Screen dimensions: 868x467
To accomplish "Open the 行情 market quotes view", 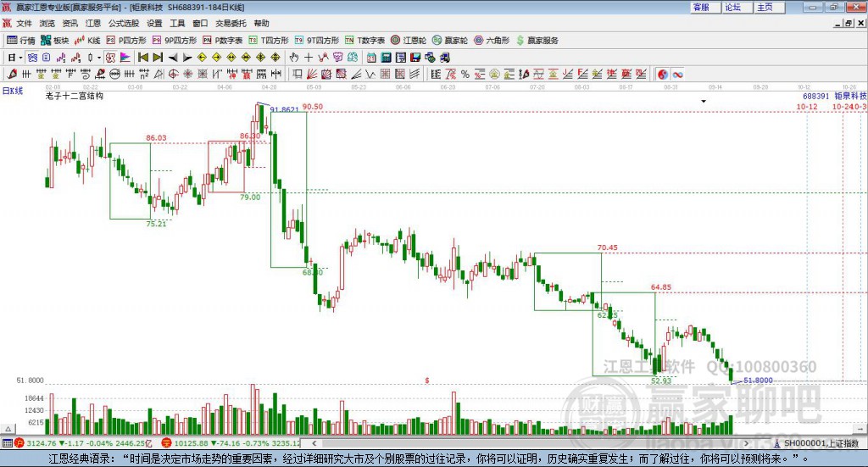I will (20, 41).
